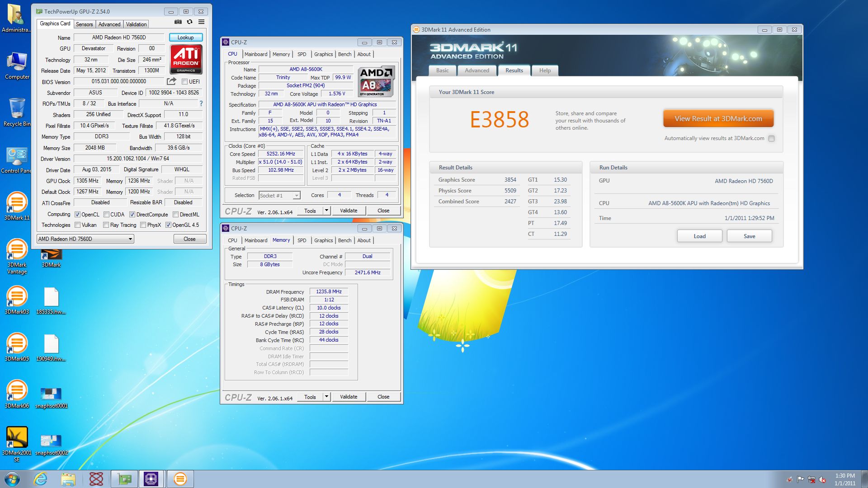This screenshot has height=488, width=868.
Task: Open Bench tab in upper CPU-Z window
Action: coord(344,54)
